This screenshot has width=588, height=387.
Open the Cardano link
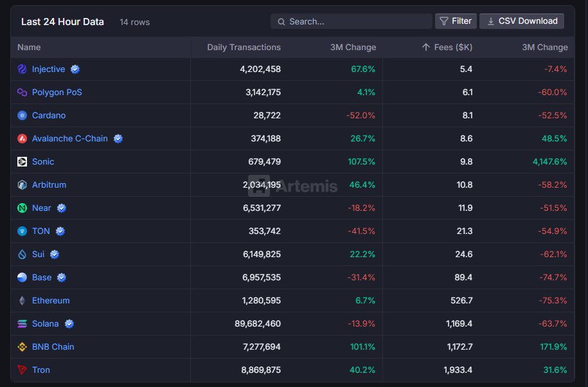point(49,116)
